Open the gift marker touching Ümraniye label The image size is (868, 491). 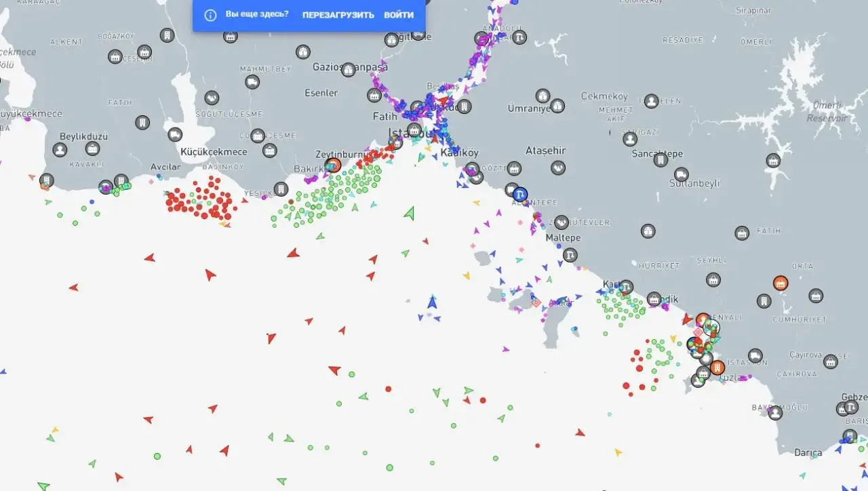557,106
